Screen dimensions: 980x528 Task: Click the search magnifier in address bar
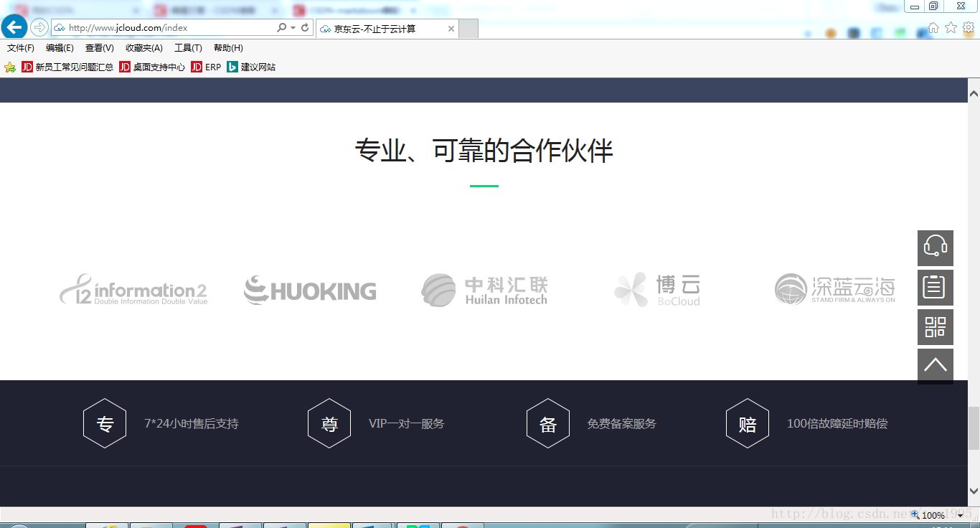pyautogui.click(x=281, y=28)
